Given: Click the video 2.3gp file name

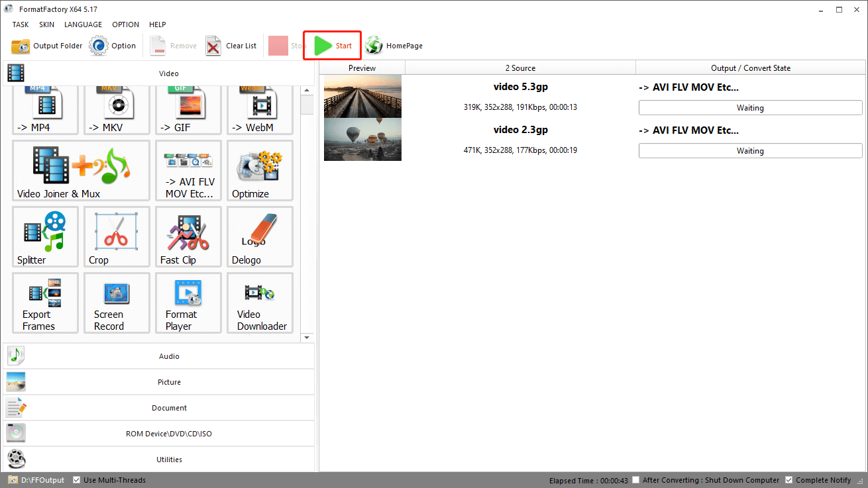Looking at the screenshot, I should click(x=520, y=130).
